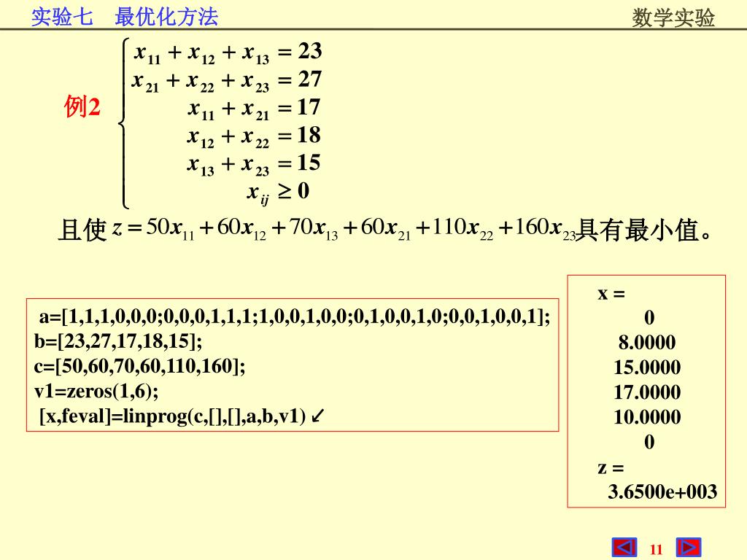Select the equation equal to 23
Screen dimensions: 747x560
tap(228, 52)
